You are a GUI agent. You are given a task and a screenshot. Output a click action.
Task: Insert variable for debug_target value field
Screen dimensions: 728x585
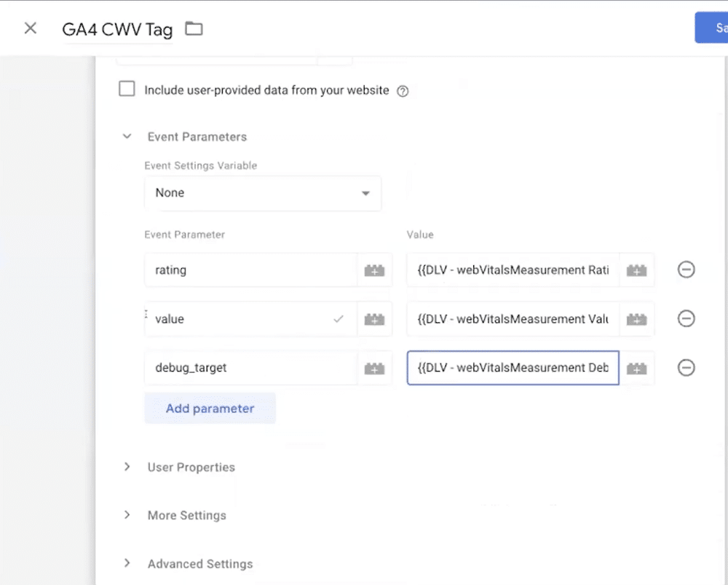(x=636, y=369)
